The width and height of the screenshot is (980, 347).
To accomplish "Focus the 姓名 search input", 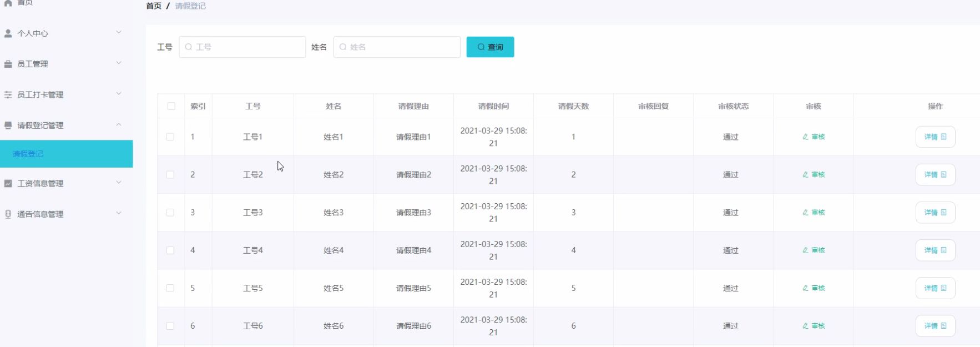I will pyautogui.click(x=397, y=47).
